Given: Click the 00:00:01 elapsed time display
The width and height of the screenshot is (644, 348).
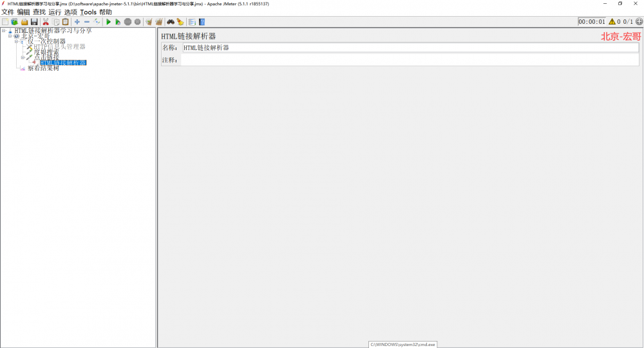Looking at the screenshot, I should point(591,22).
